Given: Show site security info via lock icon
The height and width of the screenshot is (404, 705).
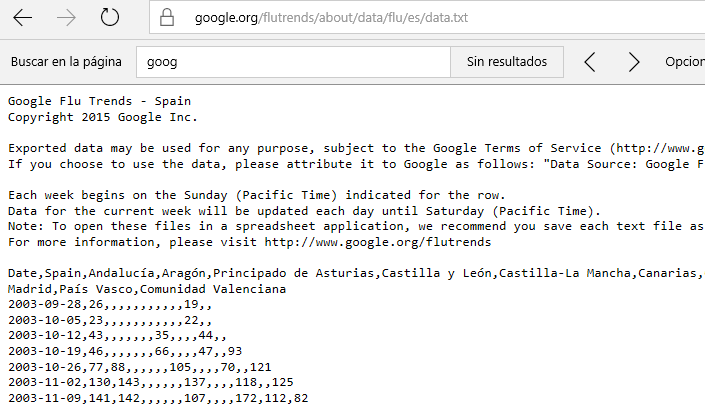Looking at the screenshot, I should click(x=167, y=18).
